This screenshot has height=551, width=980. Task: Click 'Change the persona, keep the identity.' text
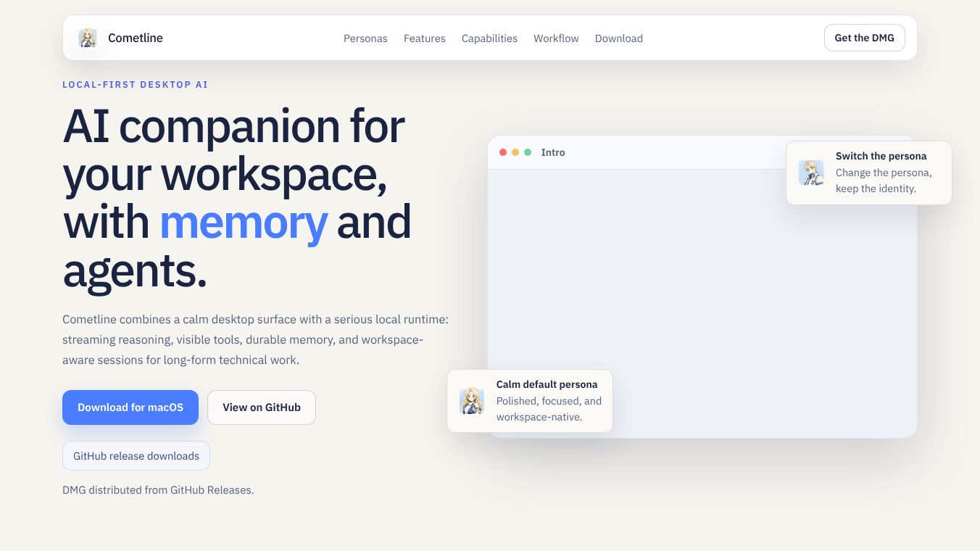pos(884,181)
